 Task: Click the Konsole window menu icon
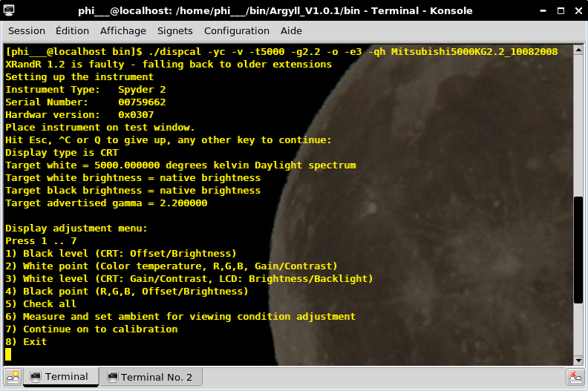pyautogui.click(x=9, y=10)
